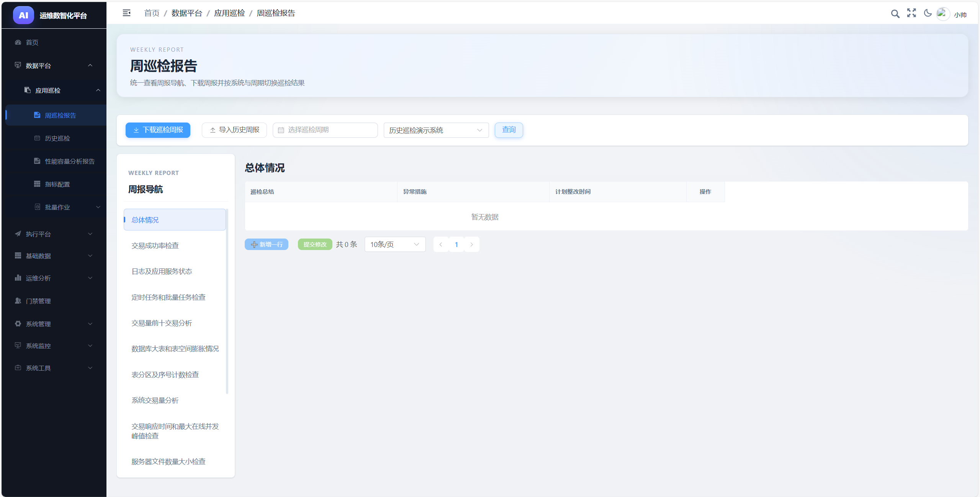Toggle the sidebar collapse hamburger icon
This screenshot has width=980, height=497.
(126, 13)
